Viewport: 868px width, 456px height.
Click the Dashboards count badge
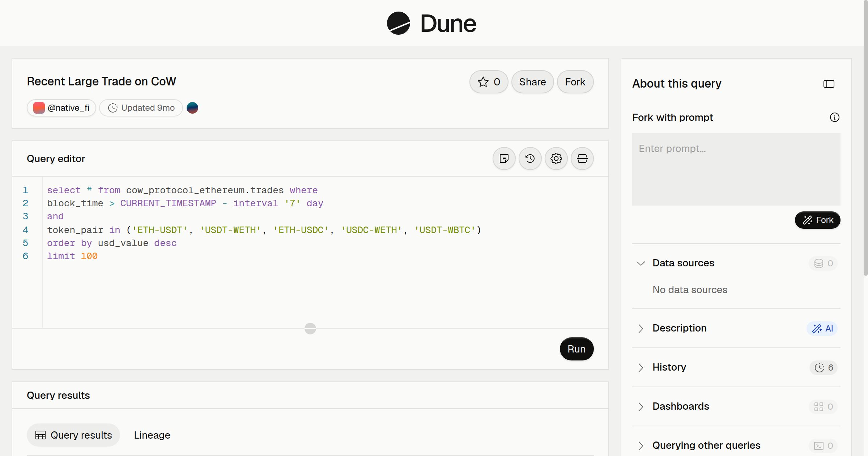point(823,406)
